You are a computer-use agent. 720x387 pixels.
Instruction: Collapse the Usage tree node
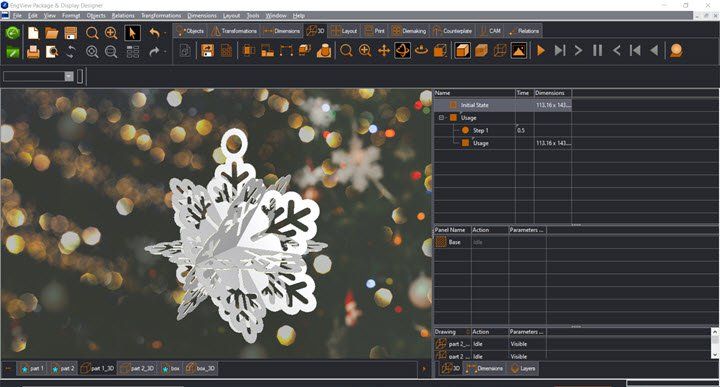click(441, 118)
